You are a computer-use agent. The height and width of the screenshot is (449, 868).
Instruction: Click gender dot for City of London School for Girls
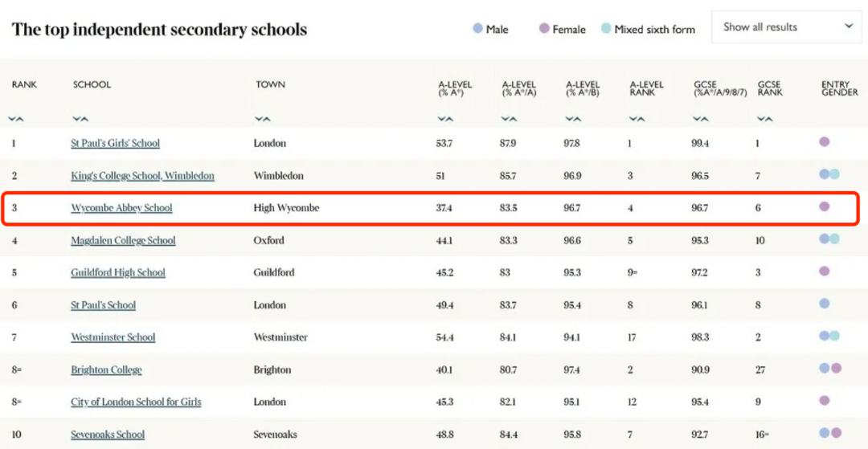(x=825, y=401)
